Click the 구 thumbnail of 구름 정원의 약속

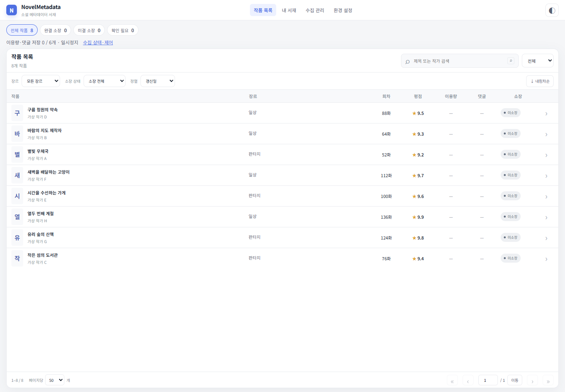coord(17,113)
